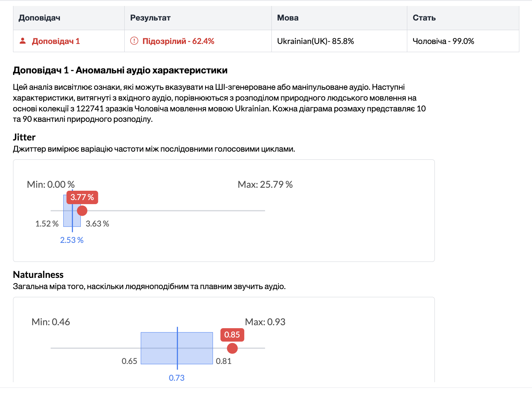Click the Підозрілий - 62.4% result
The image size is (532, 393).
point(178,41)
